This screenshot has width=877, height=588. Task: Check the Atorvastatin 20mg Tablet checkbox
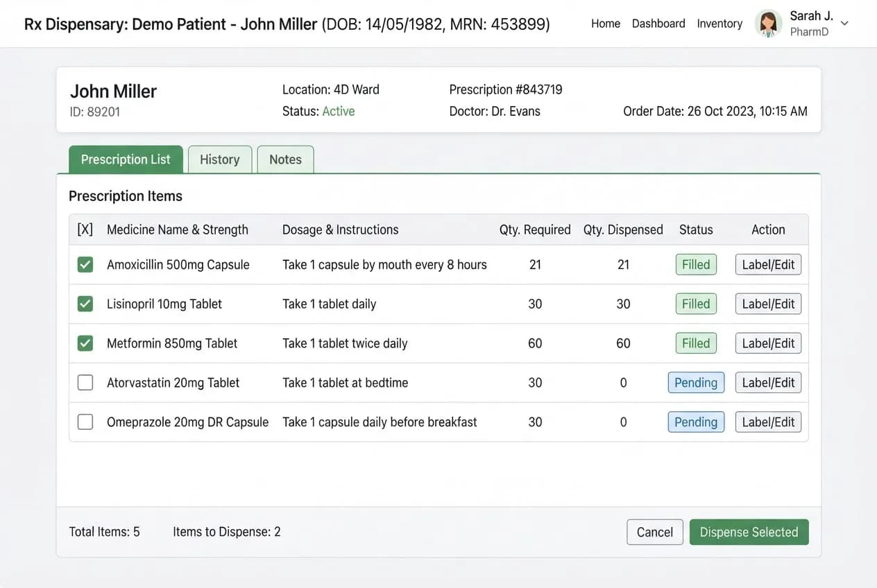click(85, 383)
